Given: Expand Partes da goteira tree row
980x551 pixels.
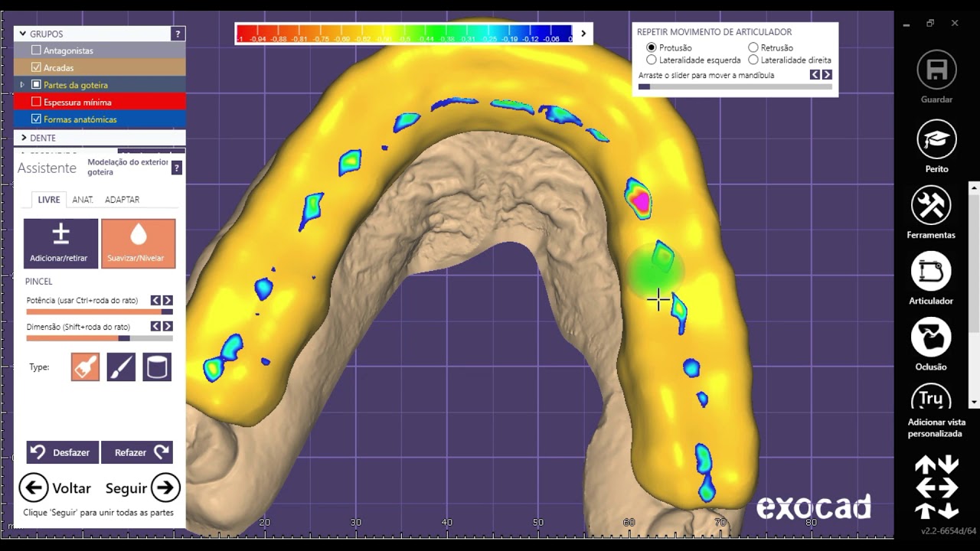Looking at the screenshot, I should point(22,85).
